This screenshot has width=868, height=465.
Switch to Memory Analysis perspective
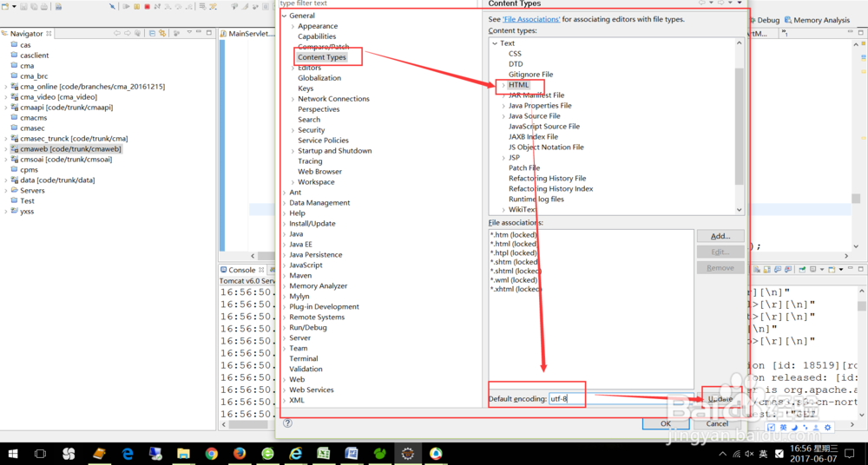click(x=817, y=20)
